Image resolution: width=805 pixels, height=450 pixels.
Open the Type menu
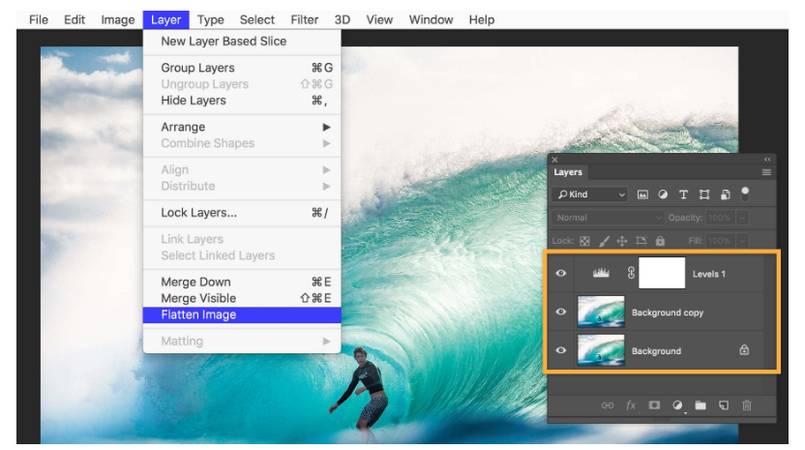[210, 19]
